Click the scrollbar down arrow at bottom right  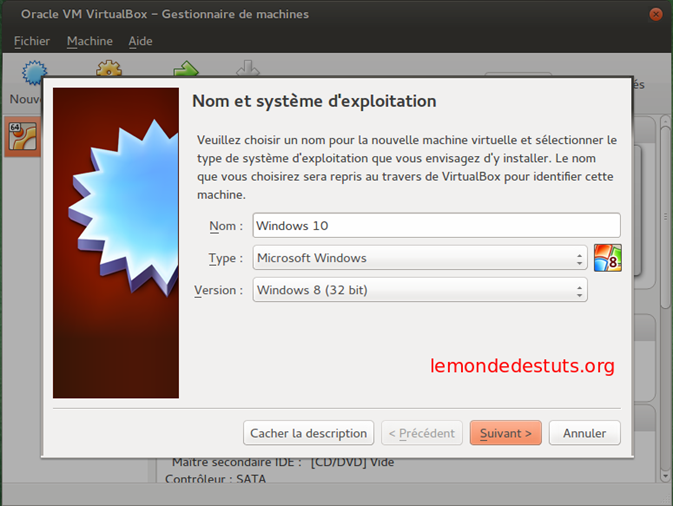pos(665,476)
